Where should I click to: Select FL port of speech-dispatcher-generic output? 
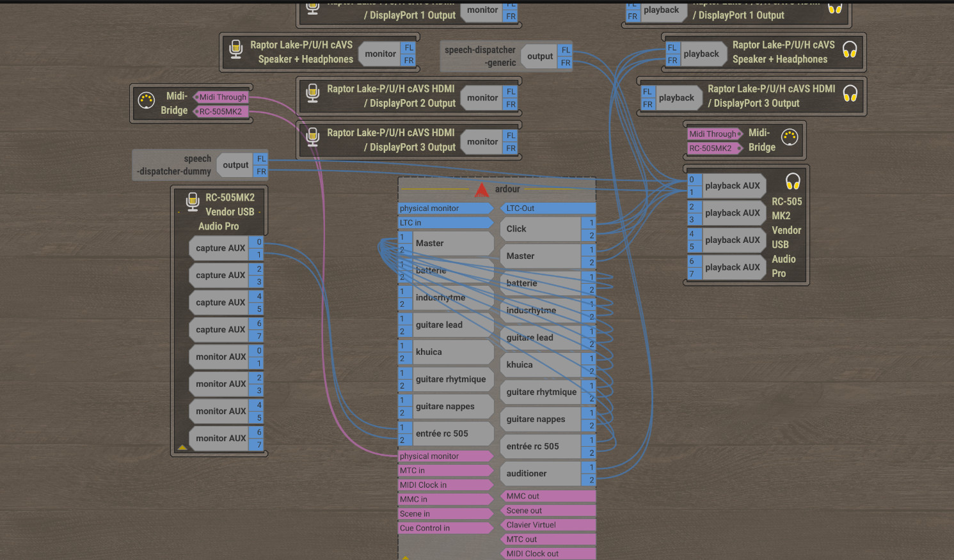pos(566,50)
